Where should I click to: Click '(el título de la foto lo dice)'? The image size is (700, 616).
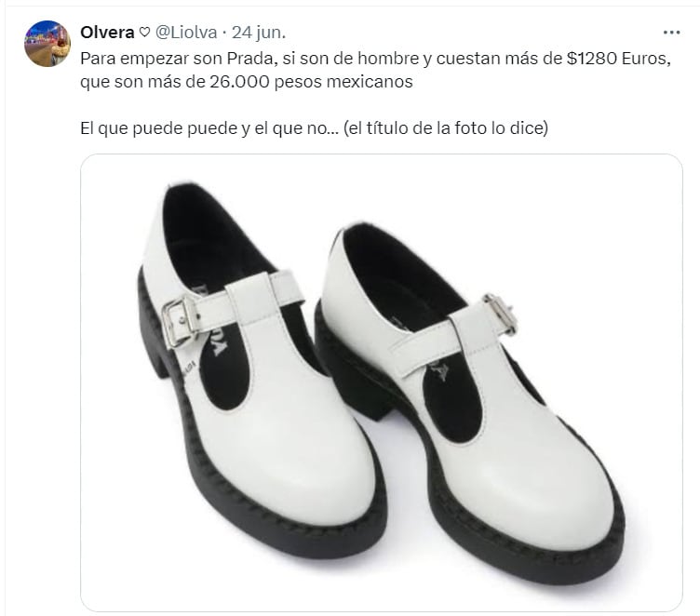pos(446,128)
